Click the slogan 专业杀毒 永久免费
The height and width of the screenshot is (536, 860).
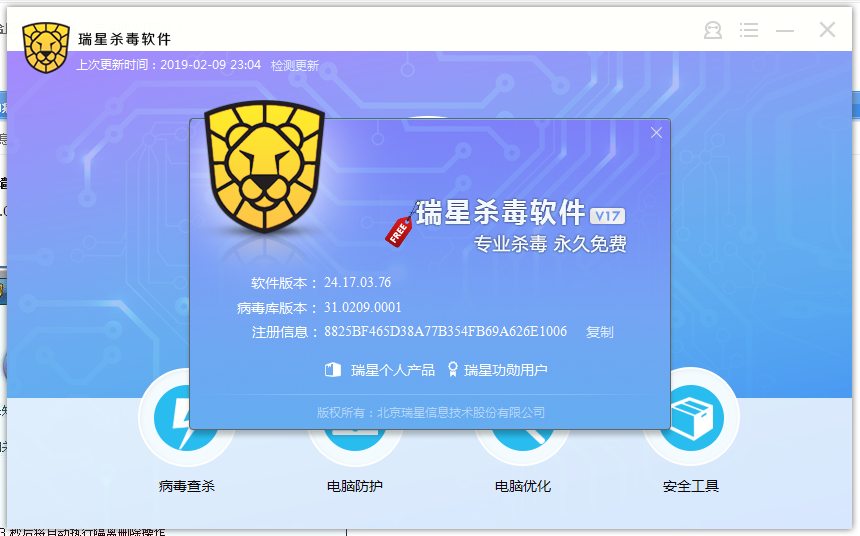coord(550,244)
